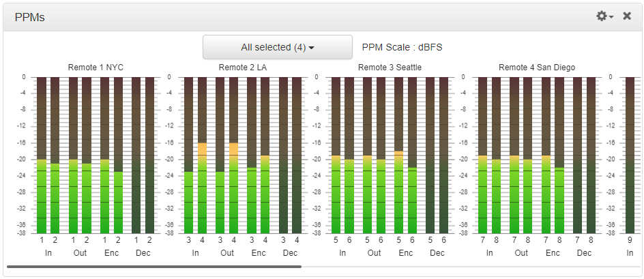Select the Remote 4 San Diego heading
Screen dimensions: 644x279
(x=537, y=68)
